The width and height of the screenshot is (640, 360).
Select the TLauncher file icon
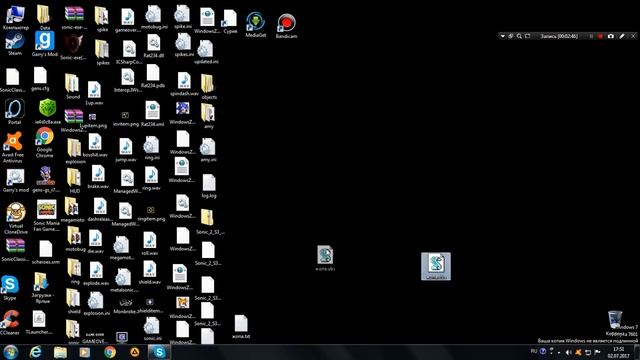tap(39, 322)
